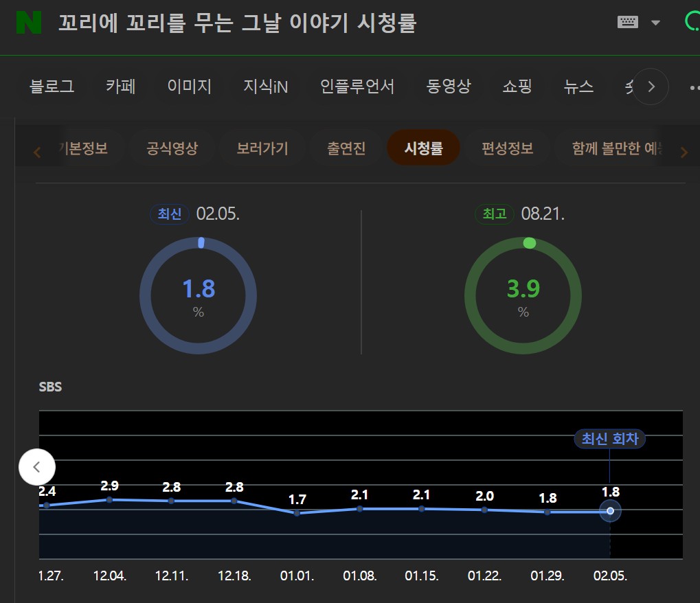Click the right arrow of the program info tabs
The image size is (700, 603).
(683, 152)
